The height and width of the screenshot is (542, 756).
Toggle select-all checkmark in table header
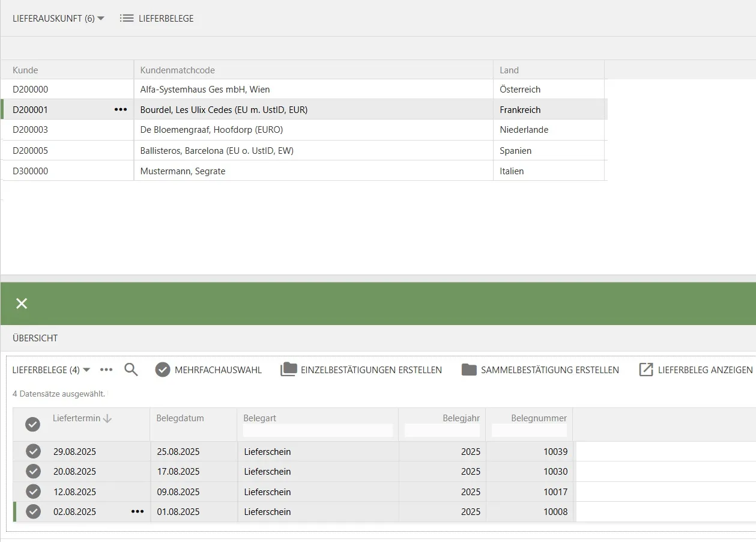coord(32,424)
